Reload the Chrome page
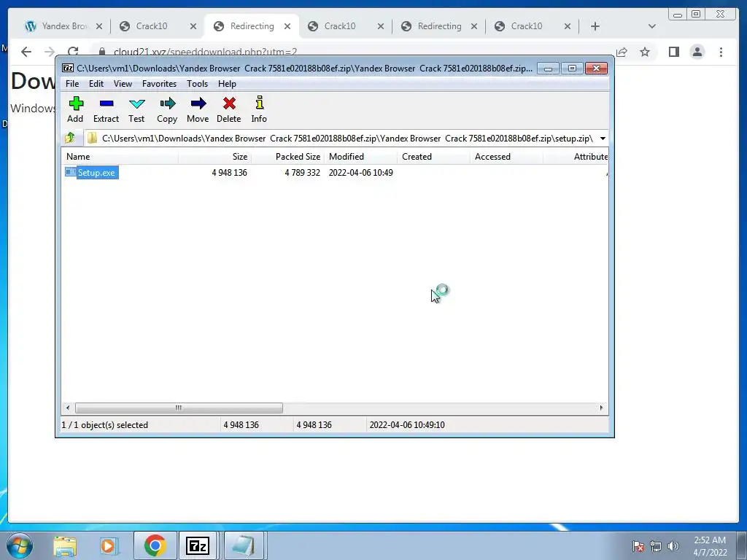Screen dimensions: 747x560 point(73,52)
